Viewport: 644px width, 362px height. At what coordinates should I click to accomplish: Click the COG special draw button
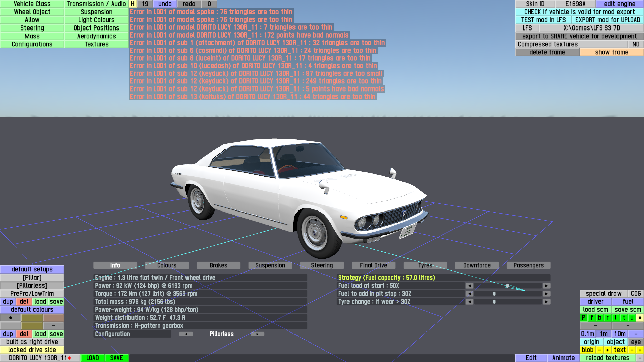[x=636, y=294]
